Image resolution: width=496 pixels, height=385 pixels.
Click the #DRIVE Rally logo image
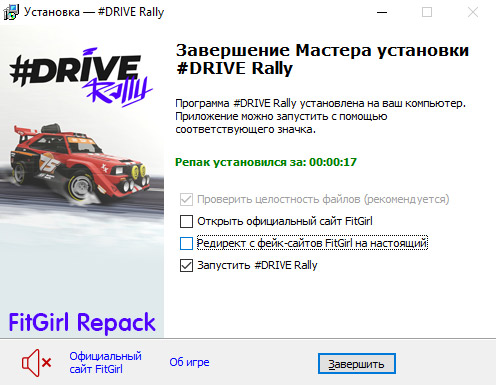[x=81, y=77]
